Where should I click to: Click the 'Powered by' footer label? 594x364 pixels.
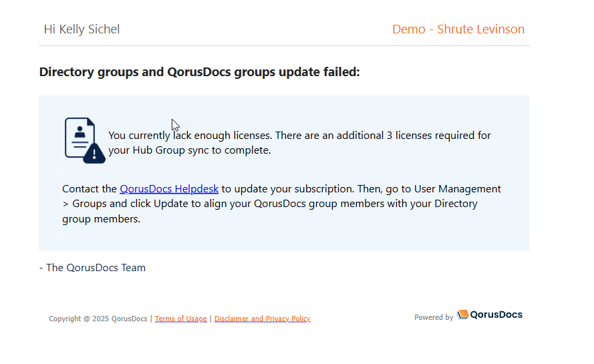coord(433,317)
